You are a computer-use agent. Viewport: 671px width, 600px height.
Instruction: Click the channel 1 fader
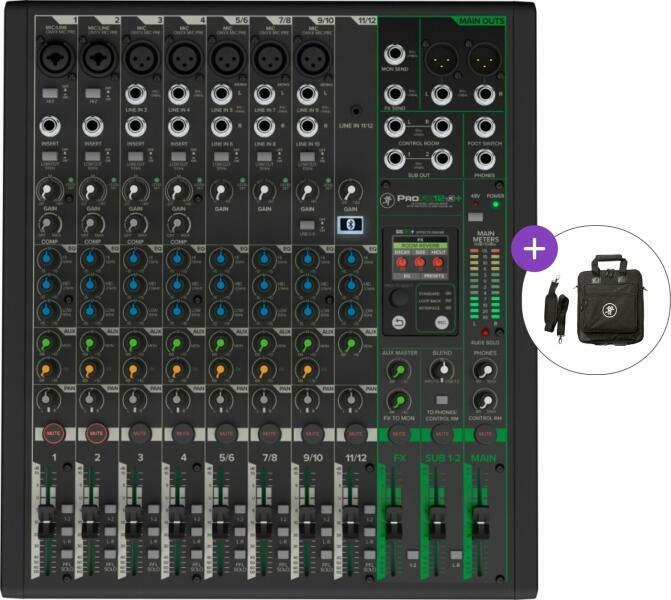pos(48,523)
